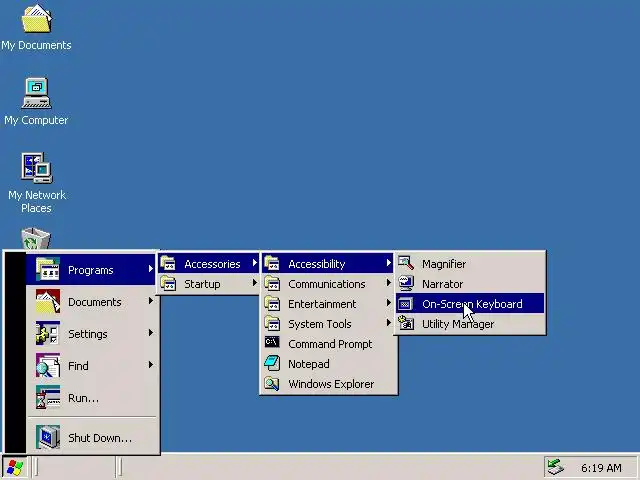
Task: Expand the Find submenu arrow
Action: coord(151,364)
